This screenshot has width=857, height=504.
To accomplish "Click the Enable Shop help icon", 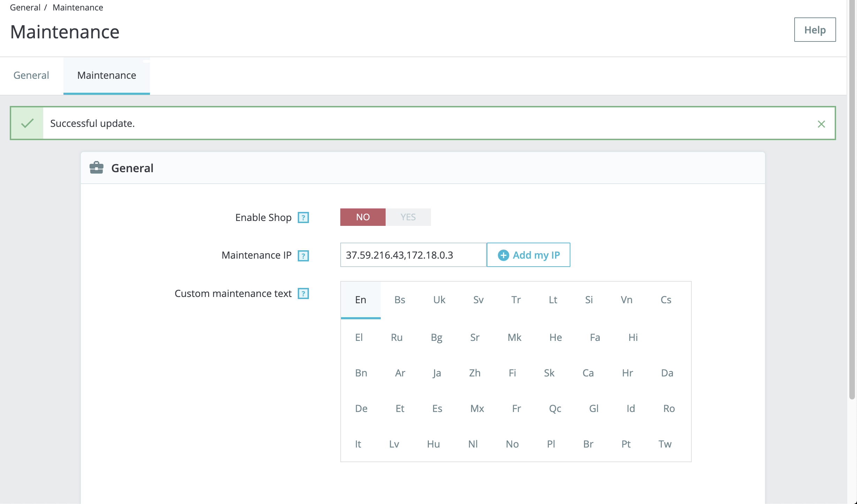I will (x=303, y=217).
